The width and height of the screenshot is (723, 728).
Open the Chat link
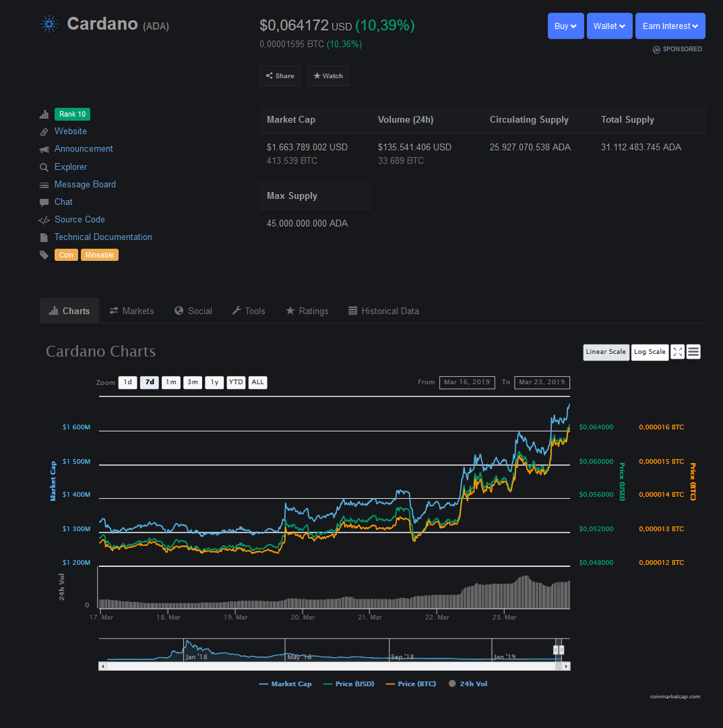[63, 202]
